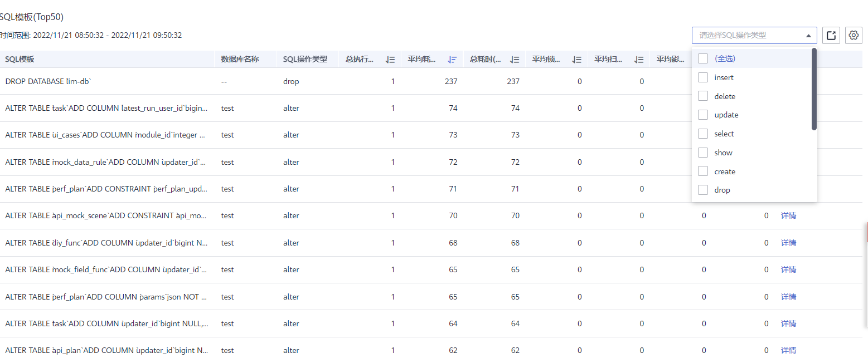Sort by 总执行 column sort icon

click(x=390, y=60)
